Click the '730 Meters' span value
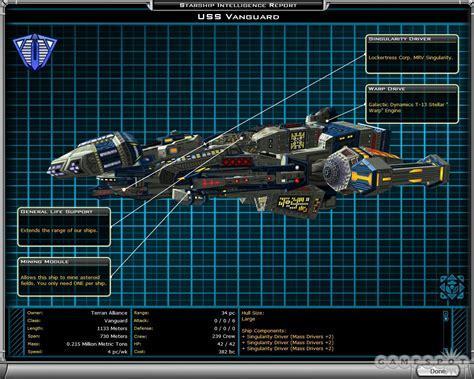 coord(114,336)
